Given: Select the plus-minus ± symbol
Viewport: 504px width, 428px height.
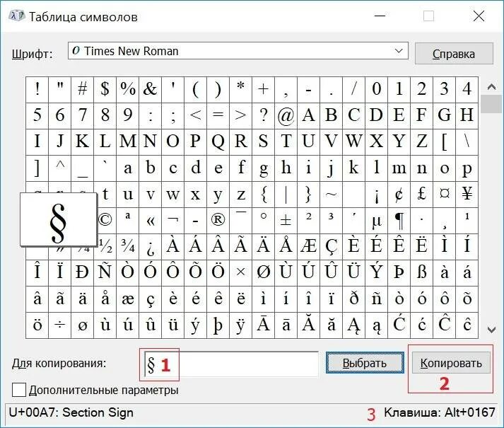Looking at the screenshot, I should [286, 221].
